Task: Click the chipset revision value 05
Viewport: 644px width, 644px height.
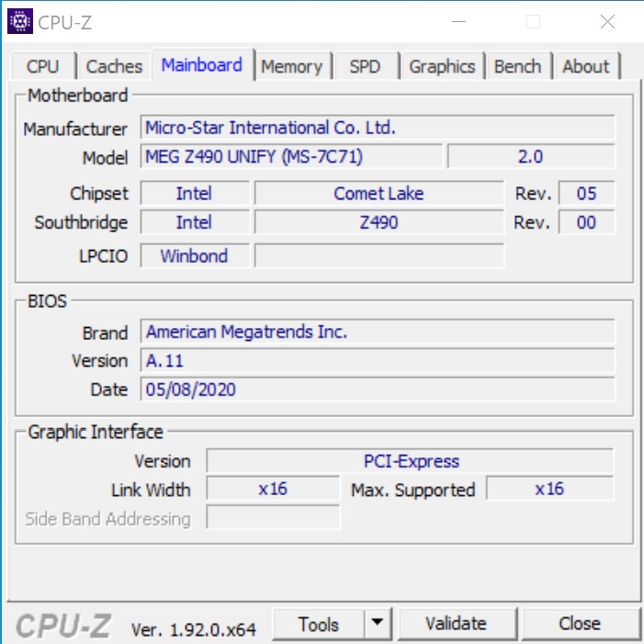Action: 586,193
